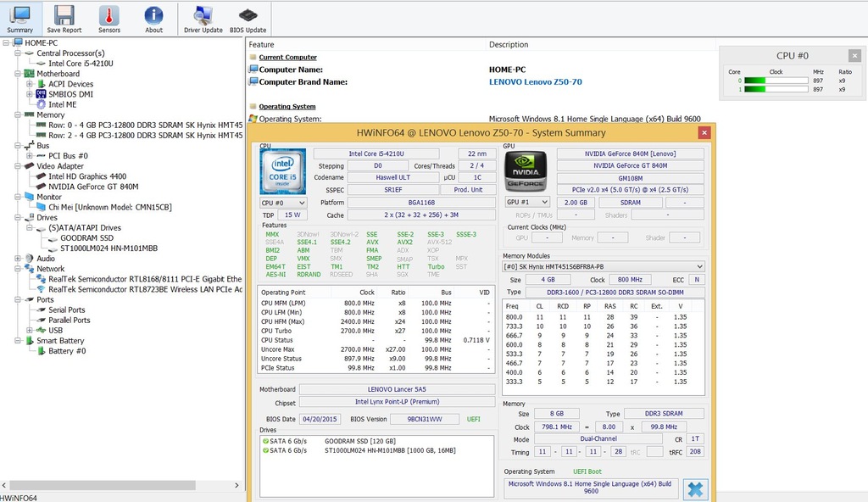Select memory Row: 0 module entry
Screen dimensions: 868x502
click(x=145, y=126)
